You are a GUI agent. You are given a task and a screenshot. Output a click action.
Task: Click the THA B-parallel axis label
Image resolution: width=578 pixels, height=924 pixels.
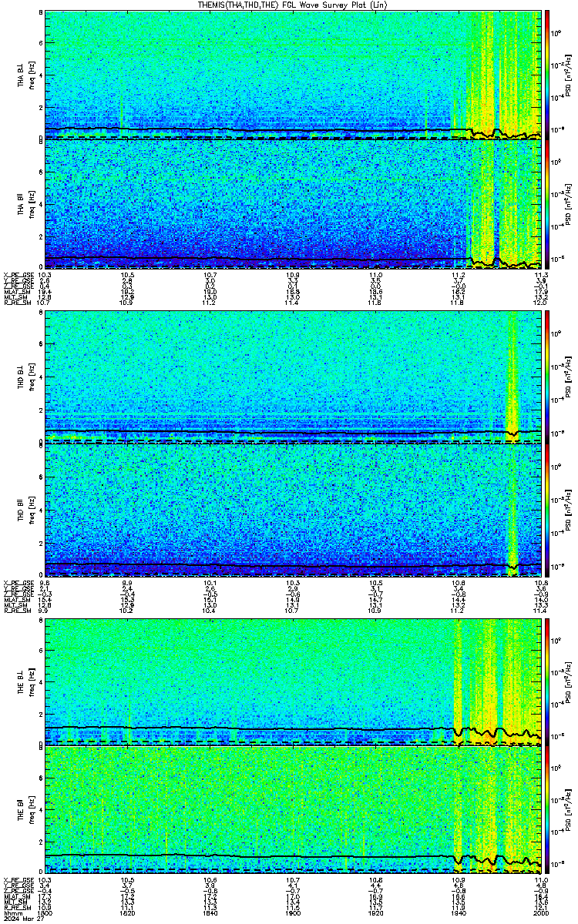[x=22, y=203]
